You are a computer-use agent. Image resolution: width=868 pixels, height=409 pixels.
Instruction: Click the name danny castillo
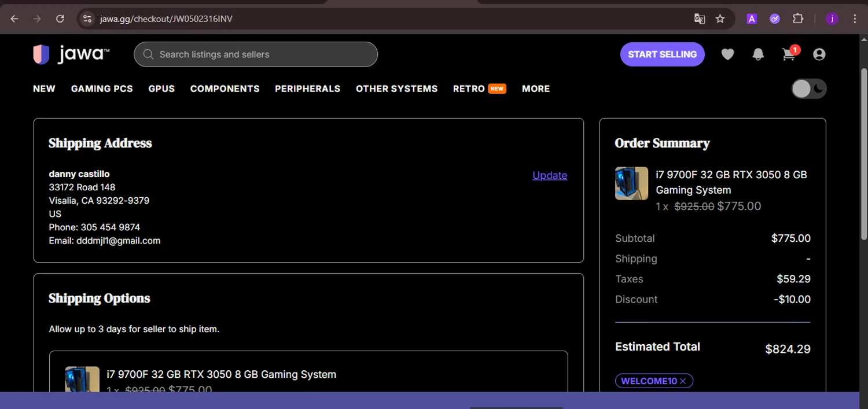(79, 174)
